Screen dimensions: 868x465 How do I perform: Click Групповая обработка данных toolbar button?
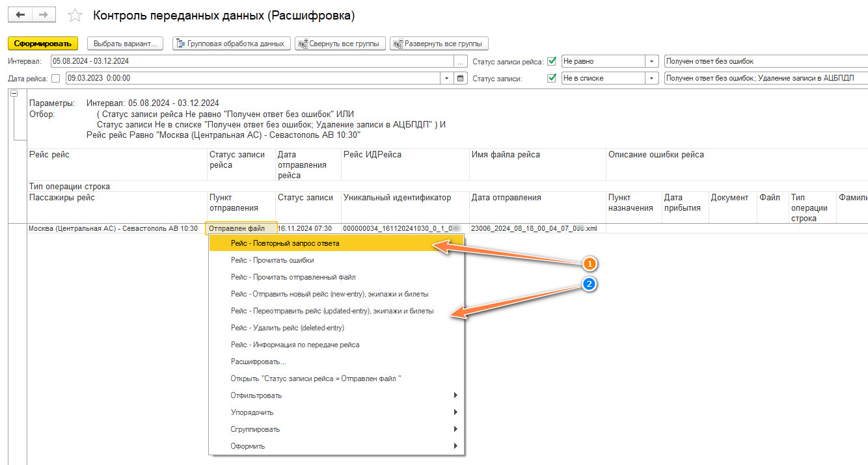click(231, 44)
